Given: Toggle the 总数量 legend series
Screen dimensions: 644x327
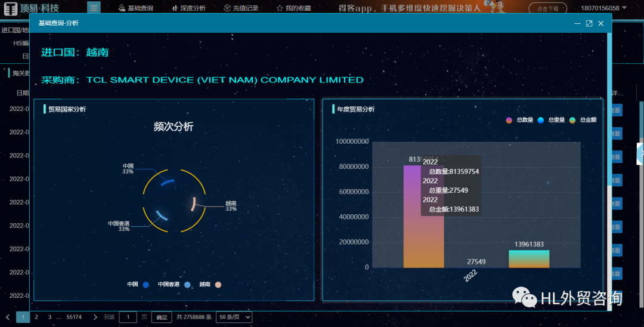Looking at the screenshot, I should coord(519,120).
